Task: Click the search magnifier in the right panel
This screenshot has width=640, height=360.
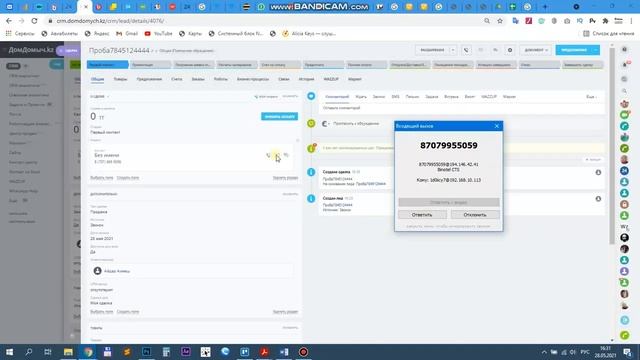Action: [x=624, y=91]
